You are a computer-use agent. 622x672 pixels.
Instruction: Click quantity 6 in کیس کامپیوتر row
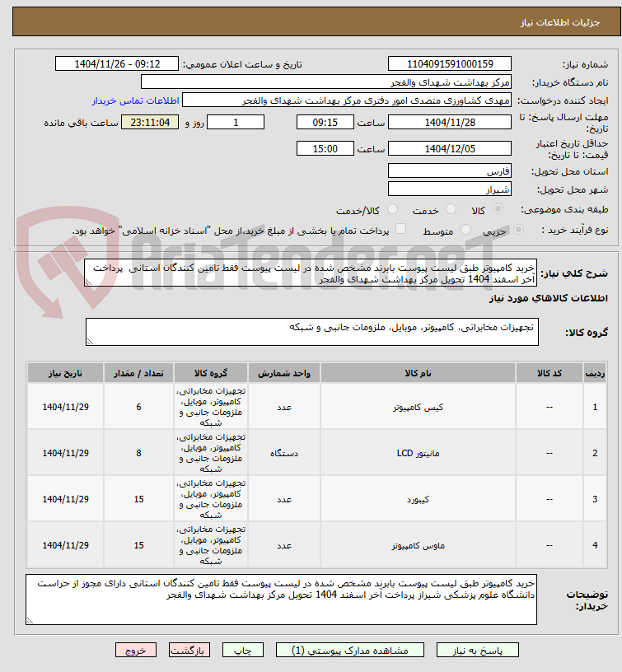point(138,407)
